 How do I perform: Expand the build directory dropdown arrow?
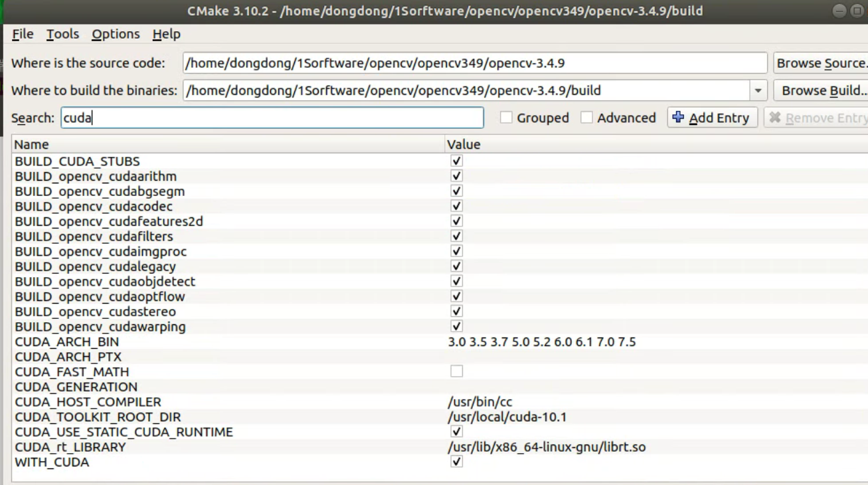coord(758,90)
